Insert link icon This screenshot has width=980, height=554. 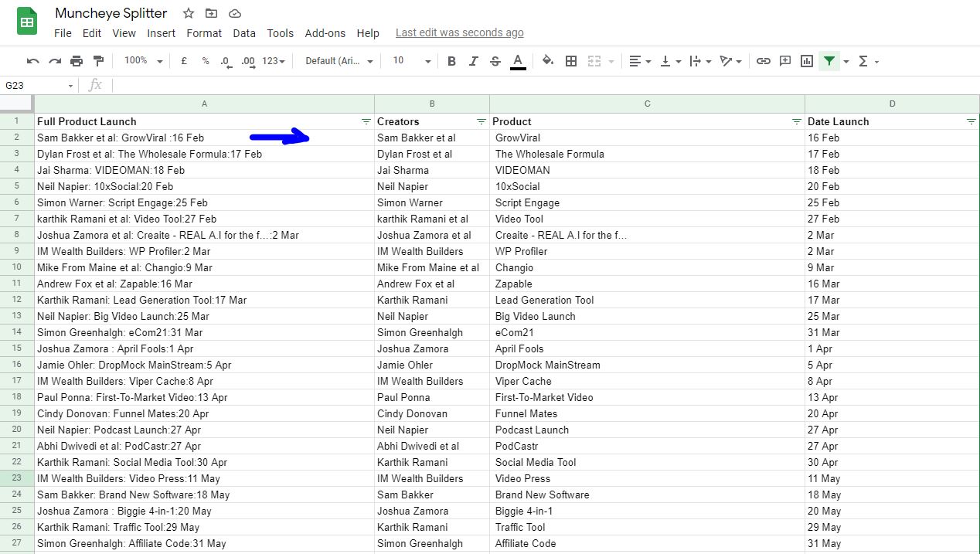764,61
